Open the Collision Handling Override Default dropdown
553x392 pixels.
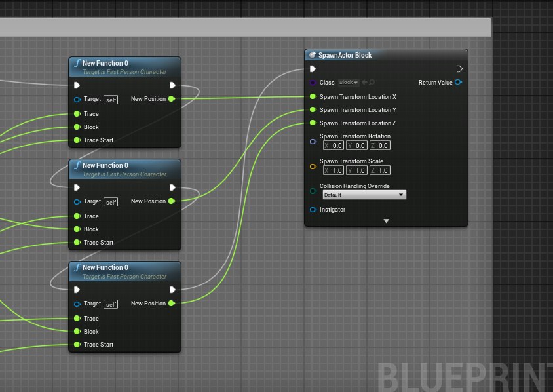pyautogui.click(x=364, y=195)
